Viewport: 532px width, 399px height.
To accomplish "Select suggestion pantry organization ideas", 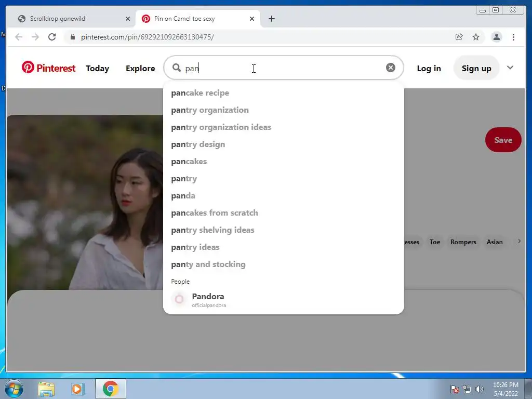I will click(x=283, y=127).
